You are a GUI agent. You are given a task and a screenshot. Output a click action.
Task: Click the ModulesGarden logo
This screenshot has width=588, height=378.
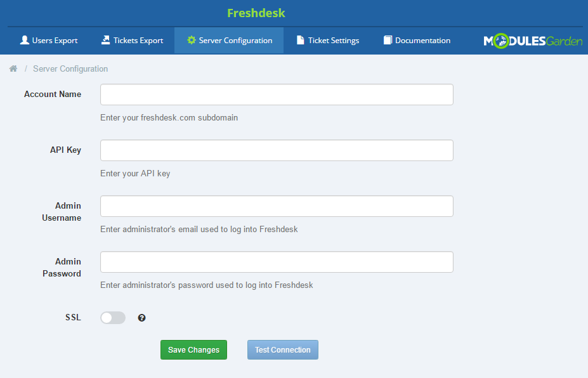(x=533, y=41)
